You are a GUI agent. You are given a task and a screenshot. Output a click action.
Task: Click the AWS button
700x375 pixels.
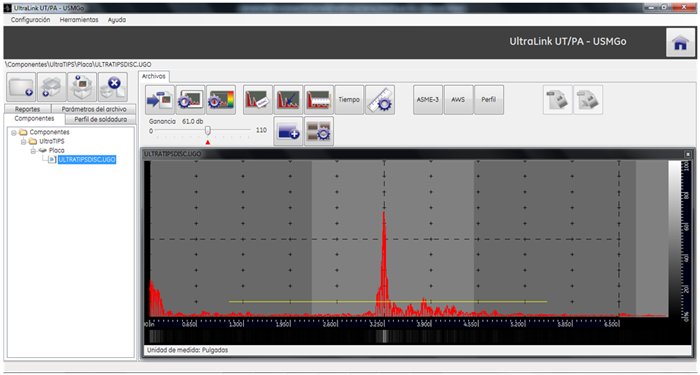point(458,100)
